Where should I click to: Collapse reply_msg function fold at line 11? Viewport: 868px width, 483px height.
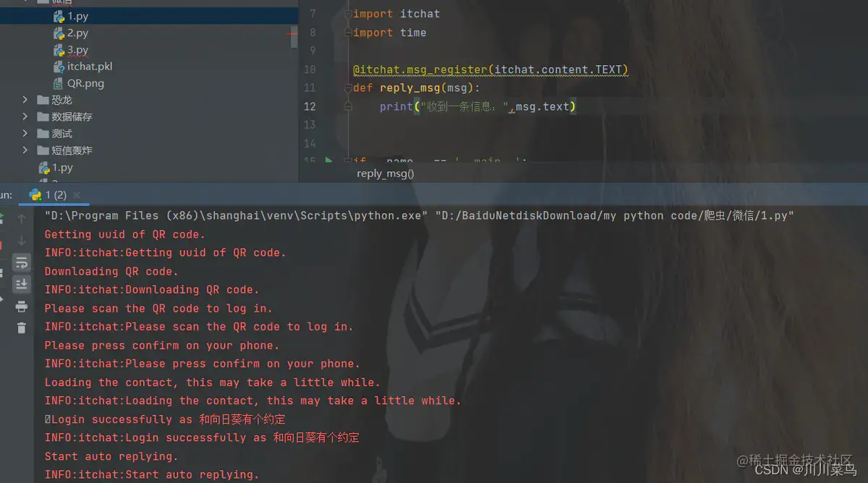[348, 88]
